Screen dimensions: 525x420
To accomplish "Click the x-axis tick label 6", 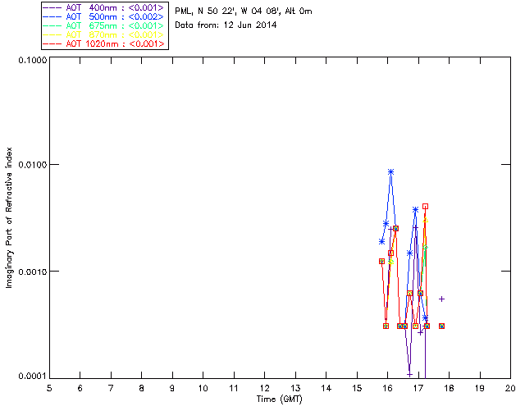I will pyautogui.click(x=80, y=388).
